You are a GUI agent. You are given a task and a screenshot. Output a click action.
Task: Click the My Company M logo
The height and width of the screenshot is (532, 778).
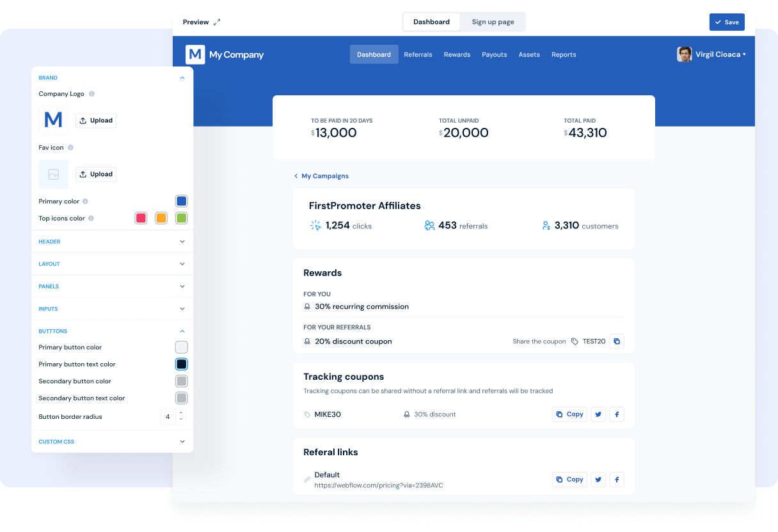pos(195,54)
